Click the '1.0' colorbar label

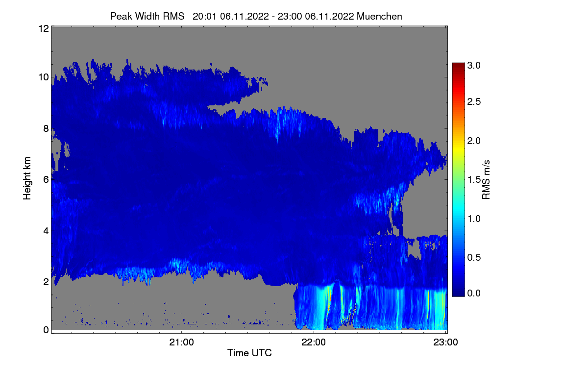[474, 219]
